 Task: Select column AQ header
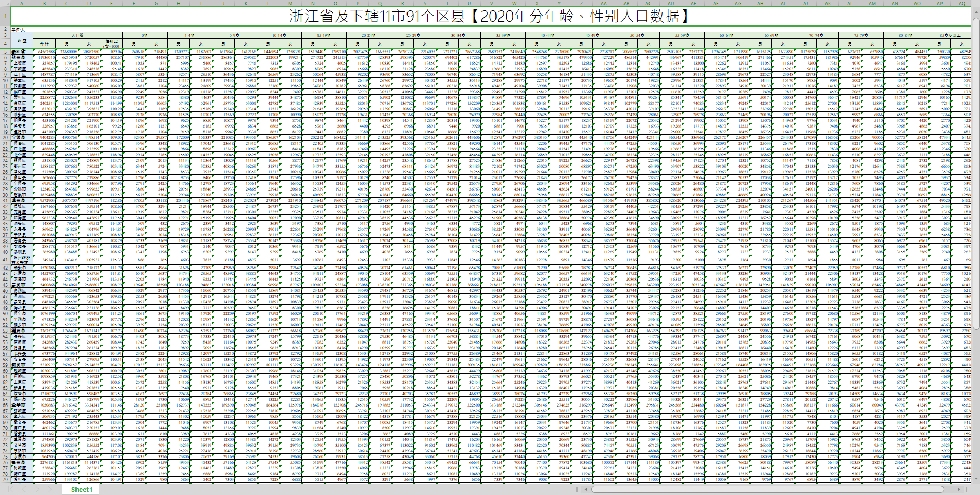click(x=962, y=3)
